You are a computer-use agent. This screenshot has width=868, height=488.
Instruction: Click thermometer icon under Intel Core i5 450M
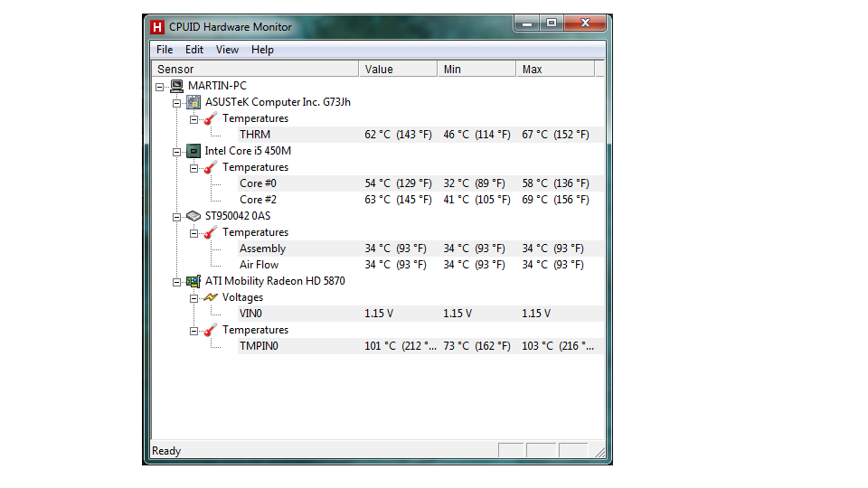point(211,167)
